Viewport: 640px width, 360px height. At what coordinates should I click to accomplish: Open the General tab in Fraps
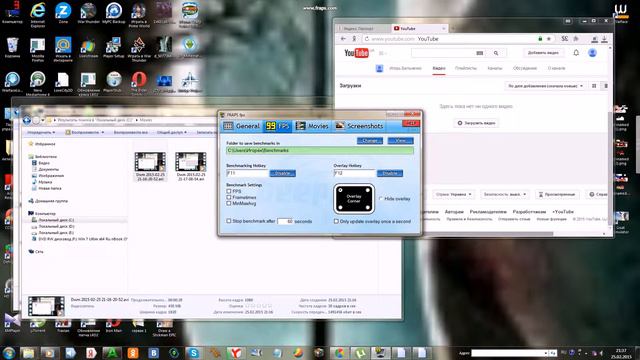tap(242, 126)
